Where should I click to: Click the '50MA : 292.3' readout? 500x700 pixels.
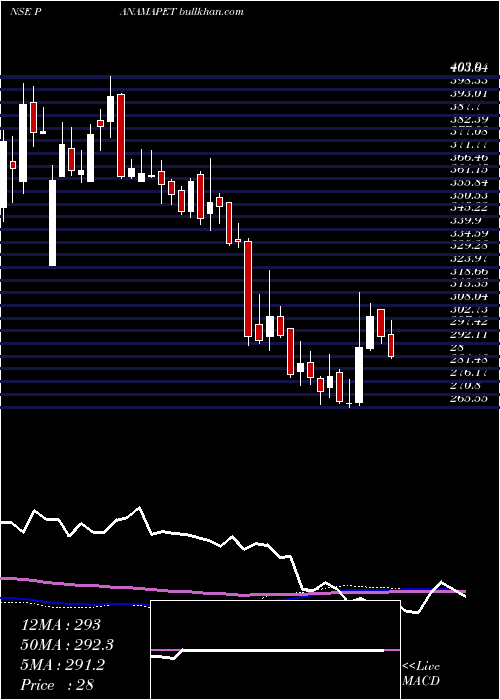tap(67, 645)
